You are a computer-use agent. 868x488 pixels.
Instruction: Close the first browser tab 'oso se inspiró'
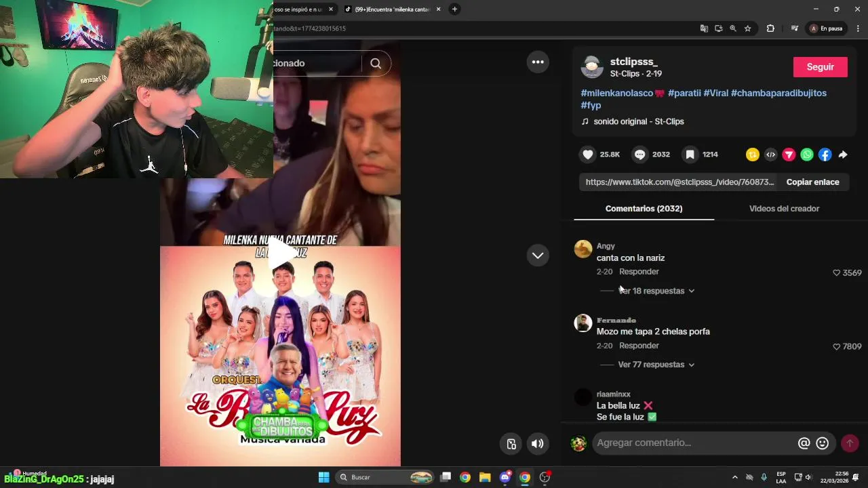pos(331,9)
